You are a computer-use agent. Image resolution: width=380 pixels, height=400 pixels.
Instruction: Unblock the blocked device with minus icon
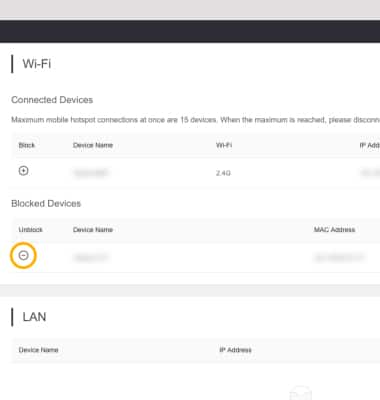(23, 256)
